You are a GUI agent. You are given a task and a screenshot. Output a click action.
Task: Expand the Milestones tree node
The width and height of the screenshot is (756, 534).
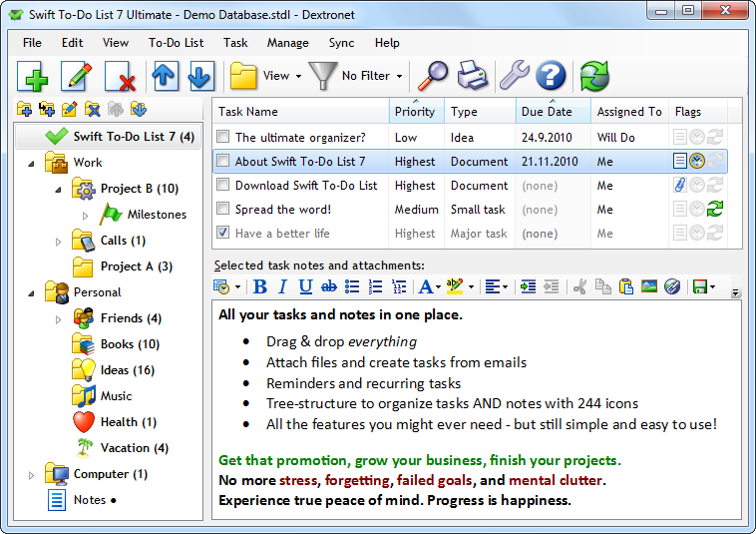click(86, 216)
